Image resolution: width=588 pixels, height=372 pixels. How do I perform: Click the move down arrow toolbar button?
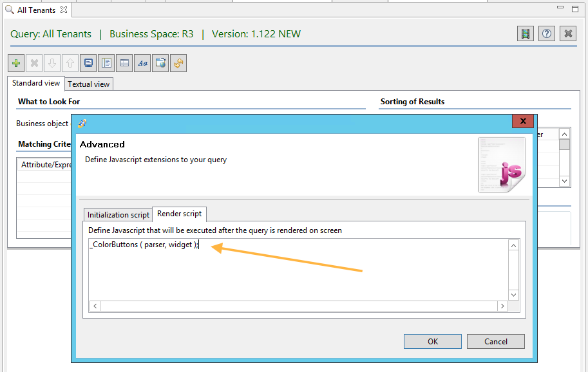click(52, 63)
